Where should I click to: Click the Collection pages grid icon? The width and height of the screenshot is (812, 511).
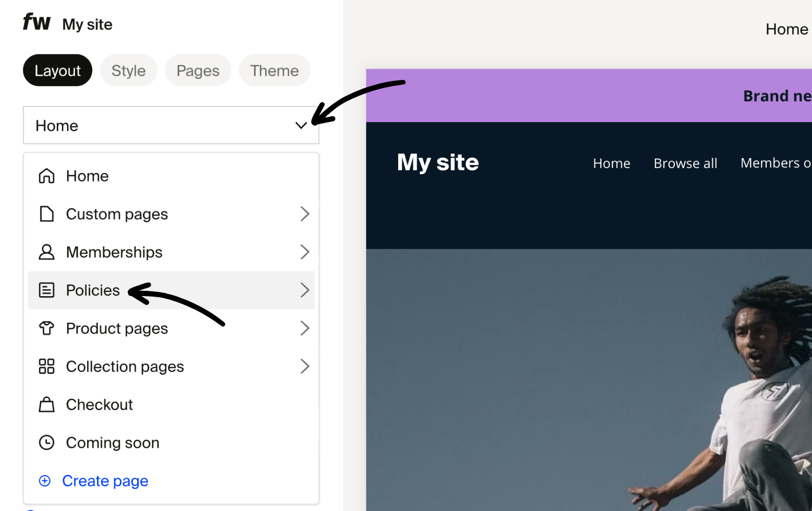46,366
